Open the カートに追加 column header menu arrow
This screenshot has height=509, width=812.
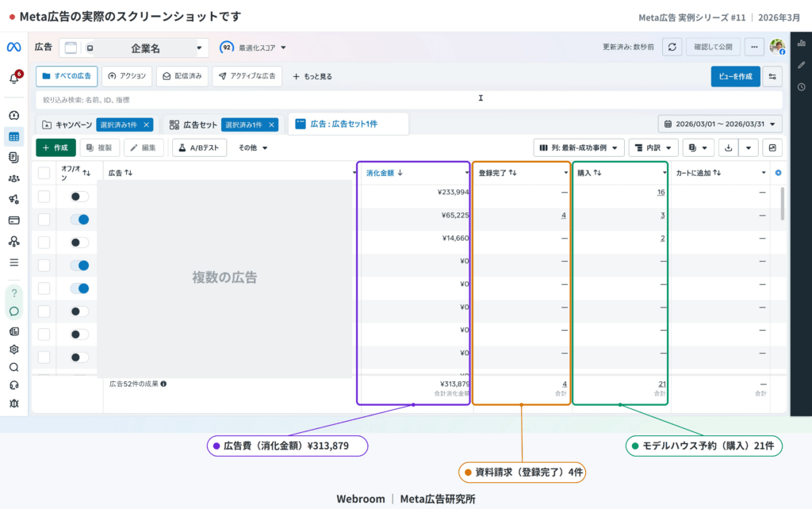coord(764,173)
